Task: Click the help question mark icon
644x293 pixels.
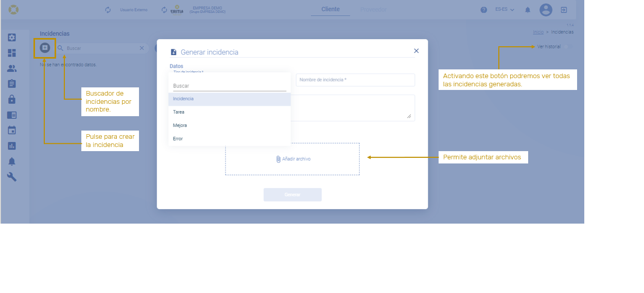Action: click(484, 10)
